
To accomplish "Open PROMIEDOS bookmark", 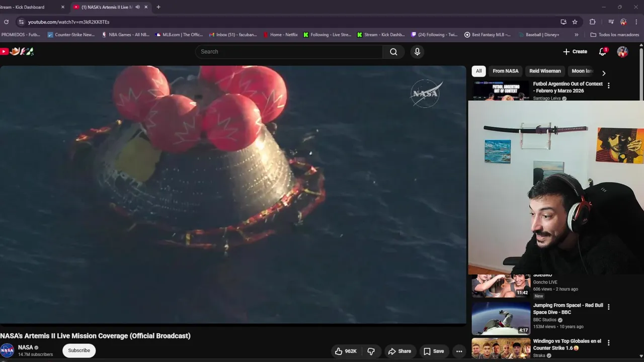I will (x=21, y=35).
